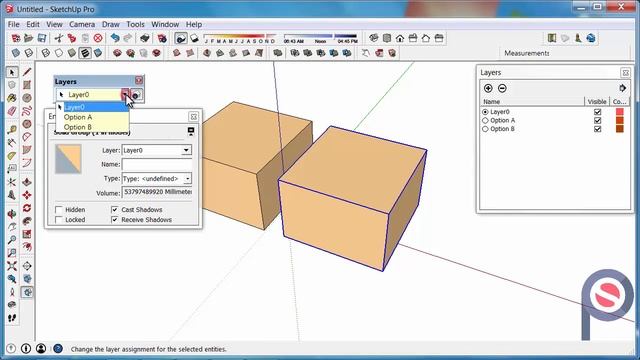
Task: Activate the Line pencil tool
Action: click(x=27, y=72)
